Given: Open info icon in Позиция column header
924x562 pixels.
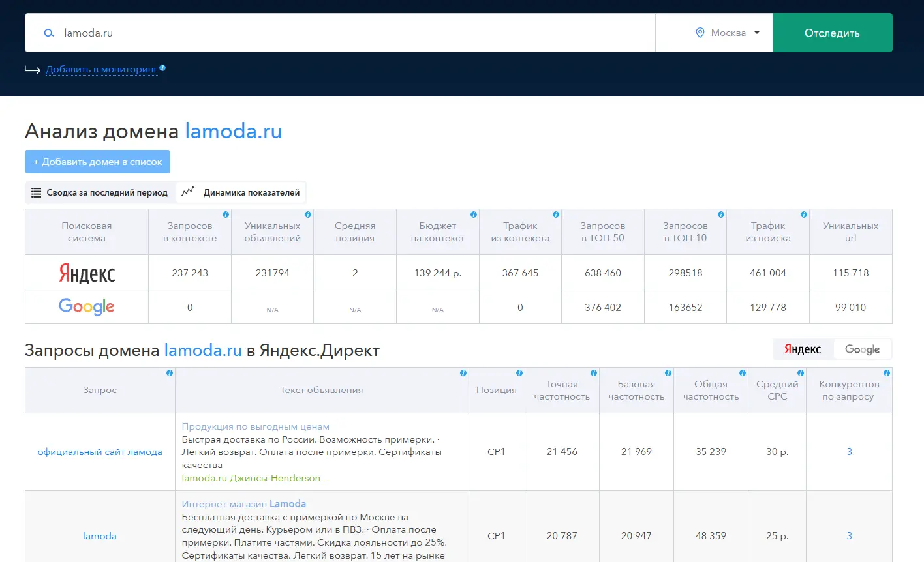Looking at the screenshot, I should (x=519, y=373).
